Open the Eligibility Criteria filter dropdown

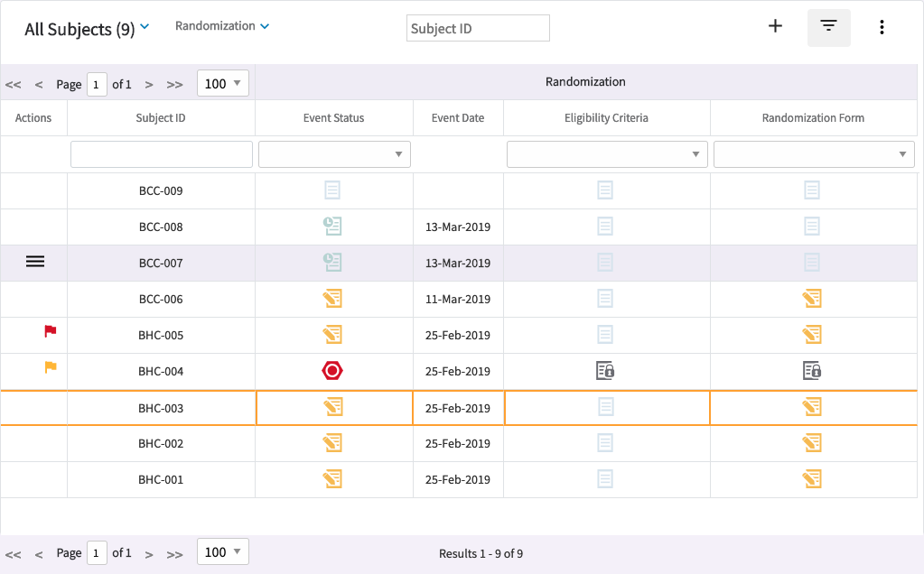(x=606, y=154)
